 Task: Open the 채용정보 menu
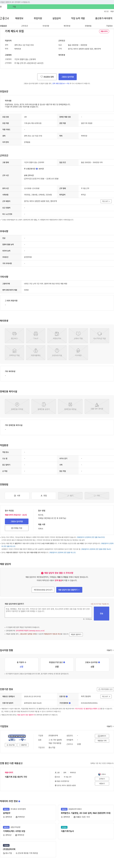[19, 18]
